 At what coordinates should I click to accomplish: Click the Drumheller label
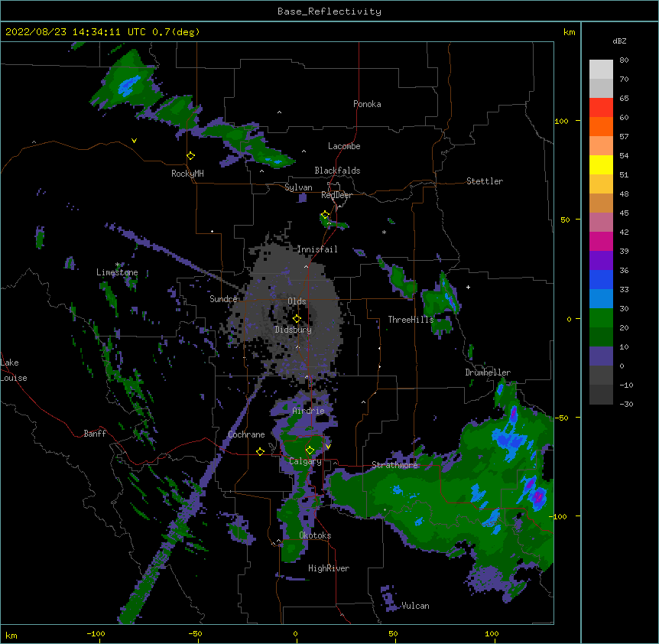(x=488, y=372)
